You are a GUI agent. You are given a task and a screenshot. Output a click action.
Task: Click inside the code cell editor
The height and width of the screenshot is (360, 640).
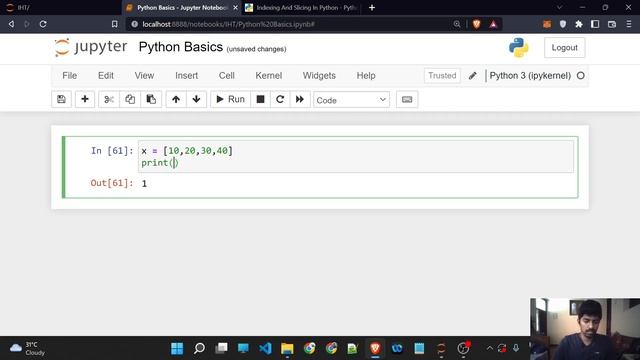tap(356, 157)
